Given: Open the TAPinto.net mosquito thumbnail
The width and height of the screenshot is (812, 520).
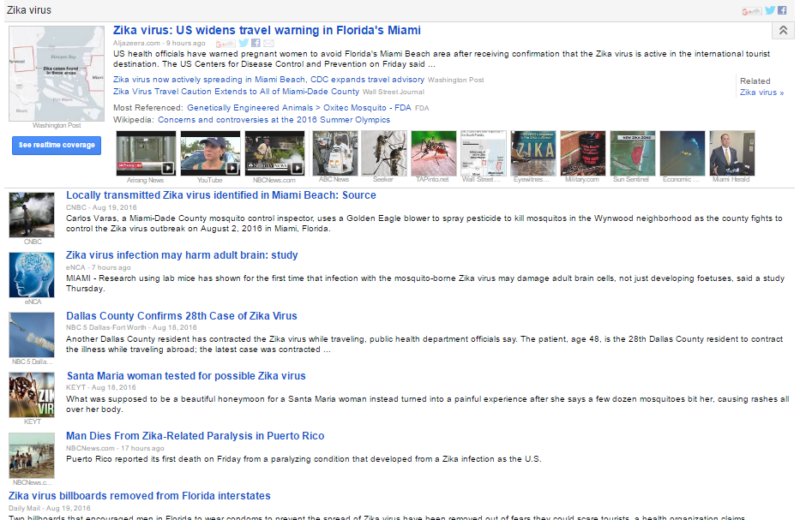Looking at the screenshot, I should tap(434, 153).
